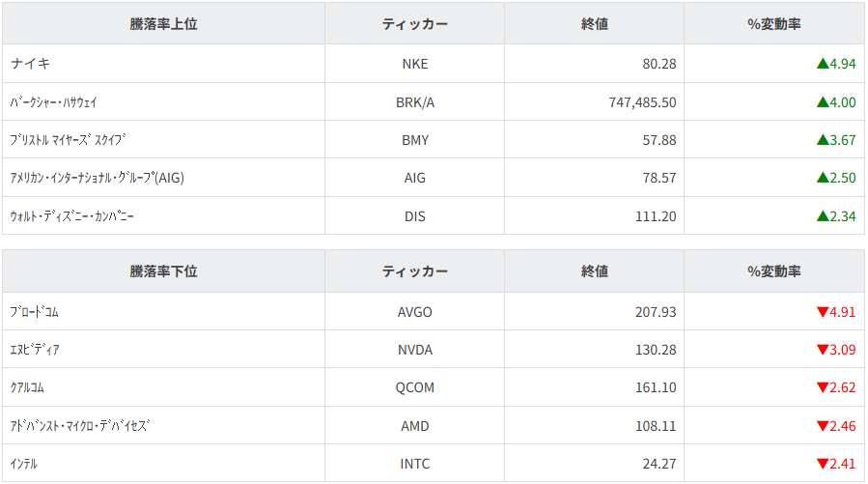Image resolution: width=868 pixels, height=484 pixels.
Task: Select the AVGO ticker cell
Action: click(415, 312)
